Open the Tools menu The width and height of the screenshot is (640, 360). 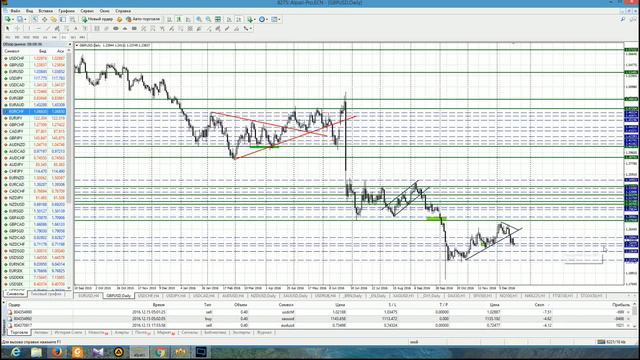click(87, 11)
